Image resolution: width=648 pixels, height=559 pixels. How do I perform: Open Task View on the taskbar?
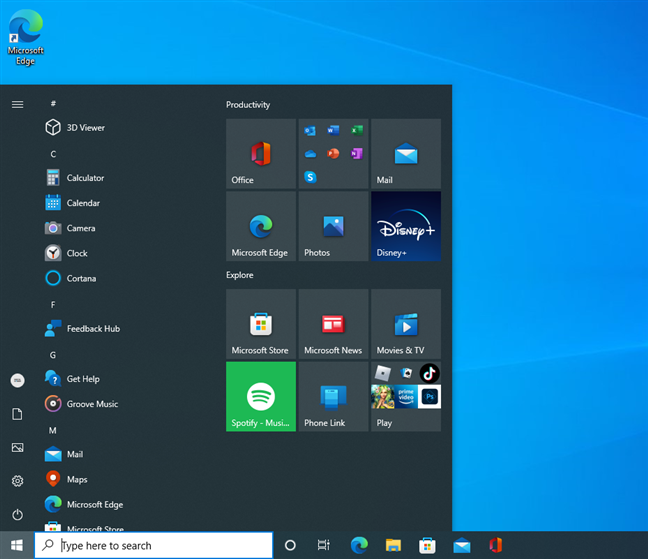(324, 545)
